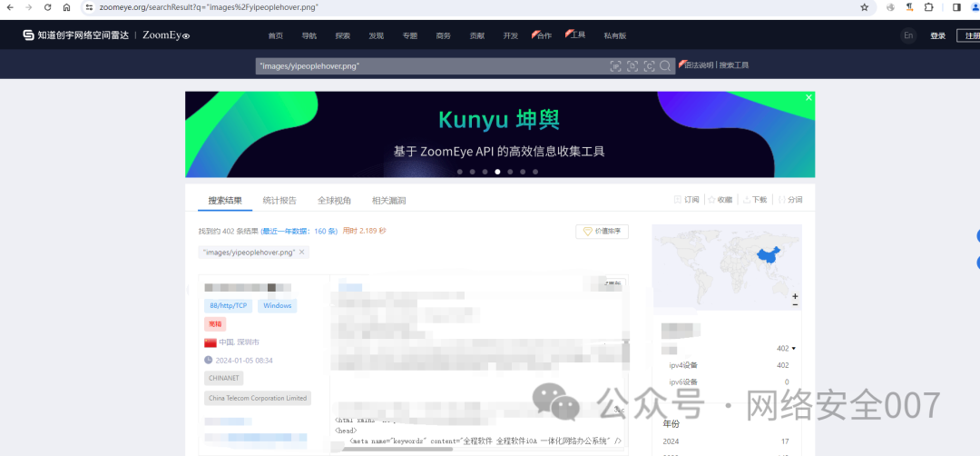The image size is (980, 456).
Task: Reload the page with the refresh icon
Action: click(x=47, y=7)
